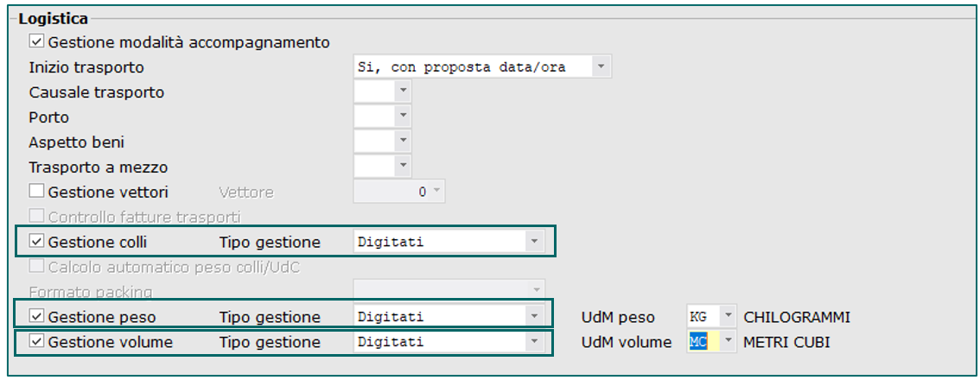
Task: Open Tipo gestione dropdown for Gestione colli
Action: click(534, 241)
